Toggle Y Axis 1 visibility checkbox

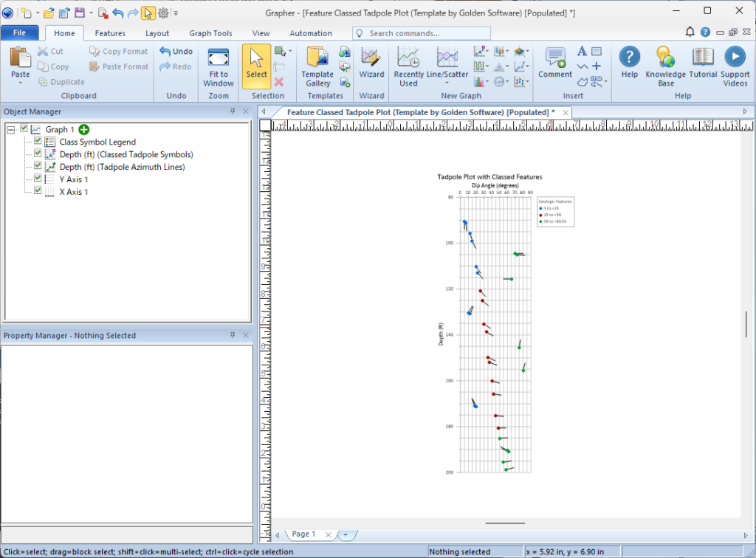point(38,179)
